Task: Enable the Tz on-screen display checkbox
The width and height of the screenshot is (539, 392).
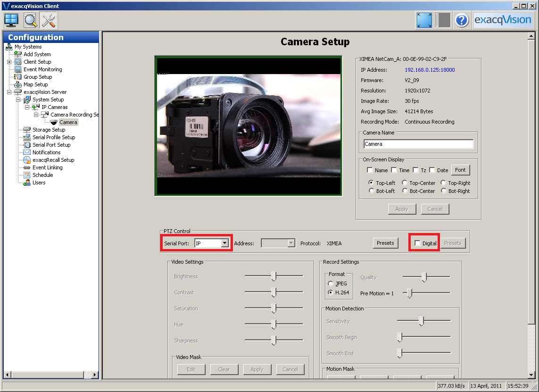Action: coord(415,170)
